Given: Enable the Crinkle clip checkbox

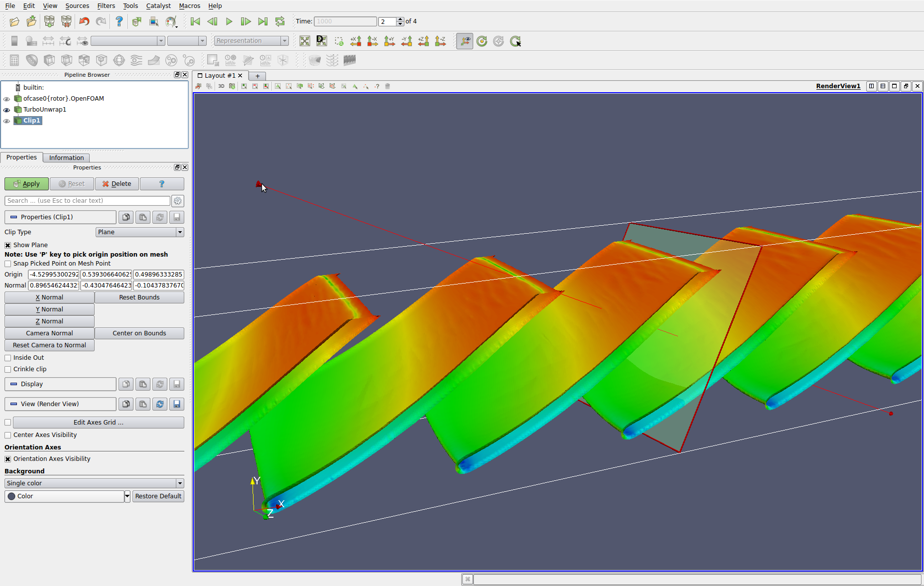Looking at the screenshot, I should tap(8, 369).
